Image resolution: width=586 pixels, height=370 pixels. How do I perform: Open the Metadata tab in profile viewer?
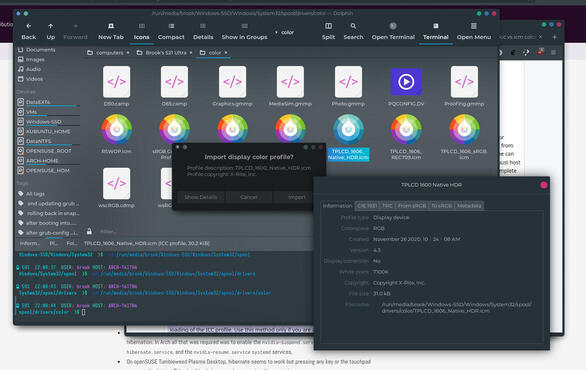(x=469, y=206)
